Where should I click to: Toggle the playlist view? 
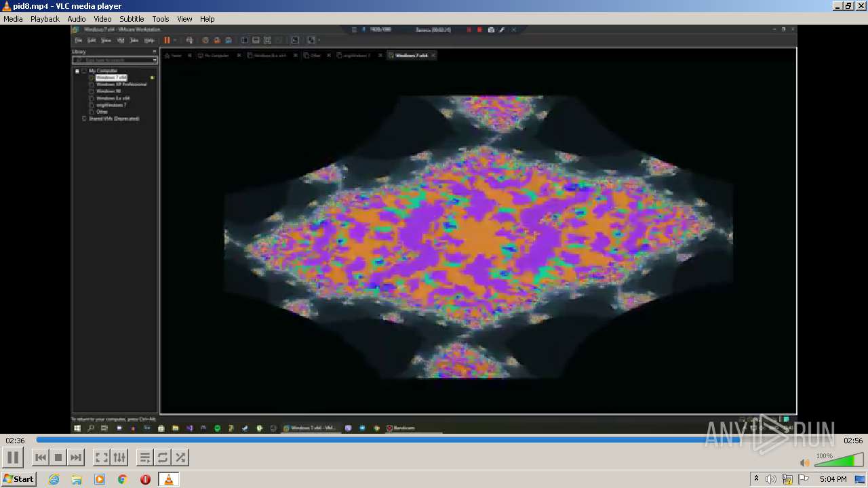click(144, 457)
